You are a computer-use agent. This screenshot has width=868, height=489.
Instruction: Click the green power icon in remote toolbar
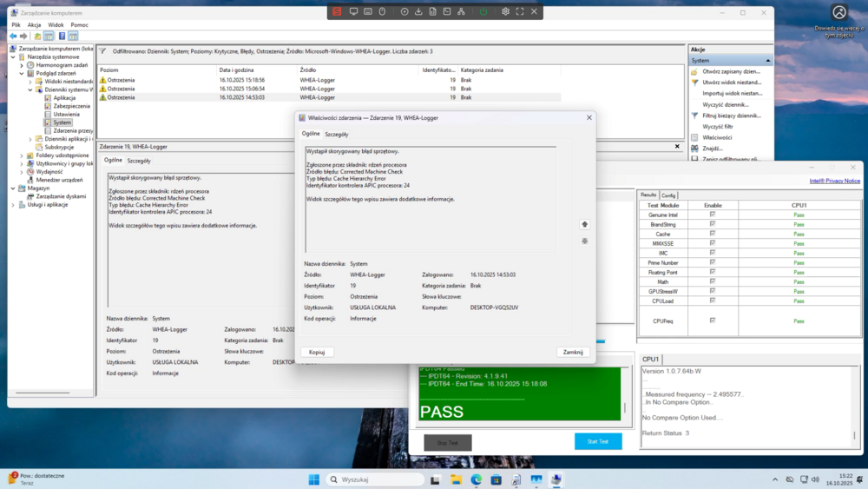click(483, 11)
